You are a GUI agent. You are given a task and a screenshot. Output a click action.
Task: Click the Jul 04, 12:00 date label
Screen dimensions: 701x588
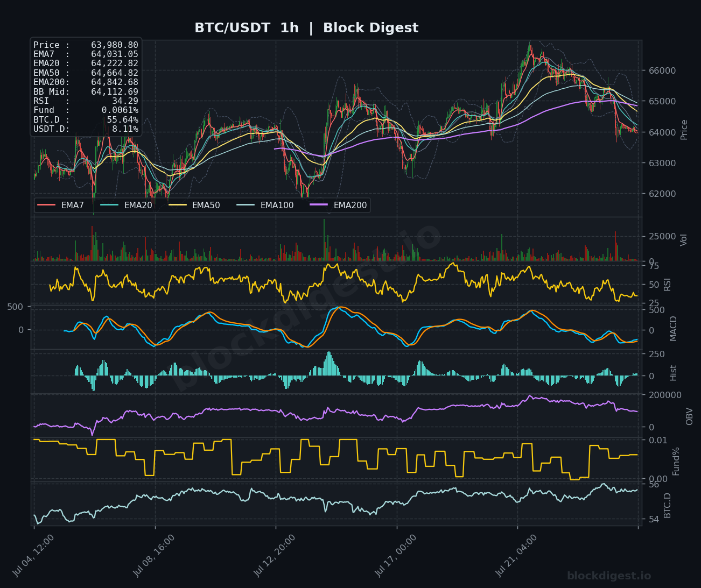point(33,556)
